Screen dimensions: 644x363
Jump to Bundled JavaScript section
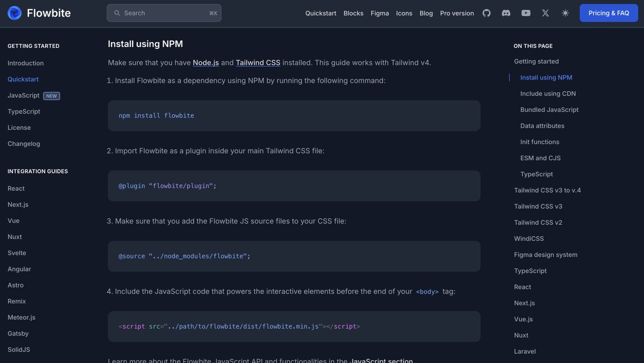550,110
